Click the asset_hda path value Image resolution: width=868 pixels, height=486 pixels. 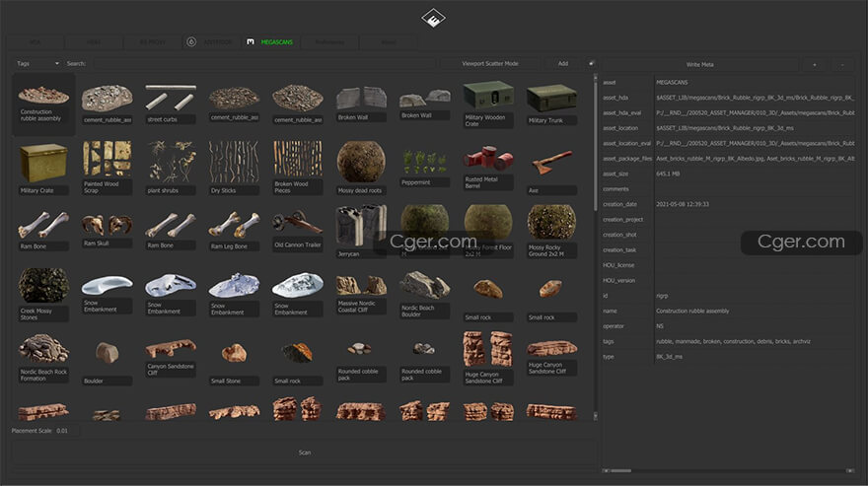pos(756,98)
